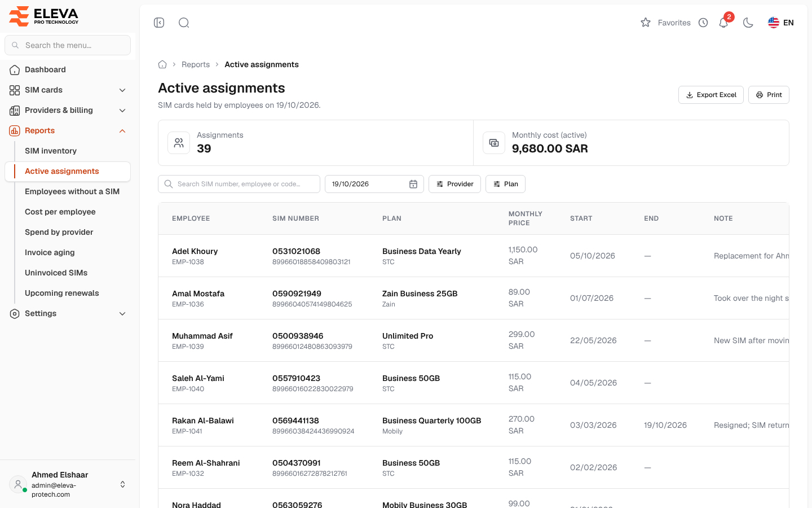Image resolution: width=812 pixels, height=508 pixels.
Task: Click the Providers & billing building icon
Action: tap(15, 111)
